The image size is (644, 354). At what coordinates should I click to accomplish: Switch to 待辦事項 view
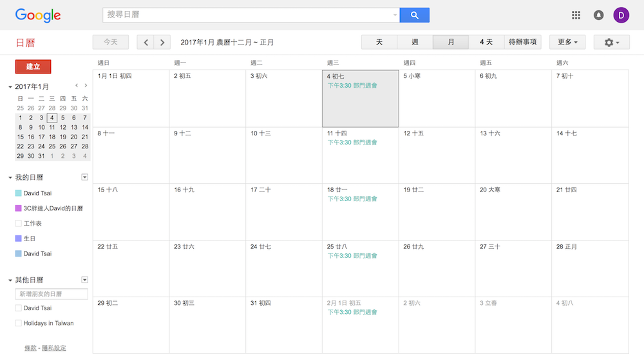pos(522,43)
